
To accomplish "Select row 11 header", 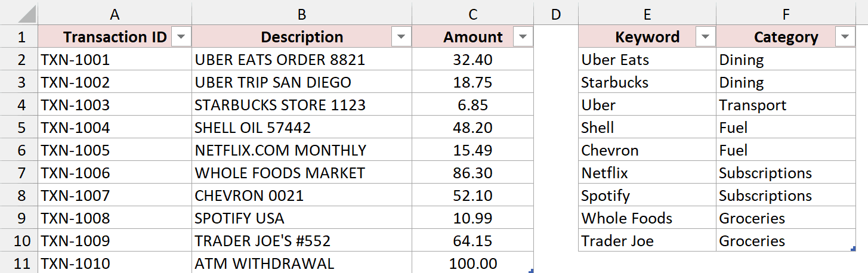I will [x=19, y=263].
